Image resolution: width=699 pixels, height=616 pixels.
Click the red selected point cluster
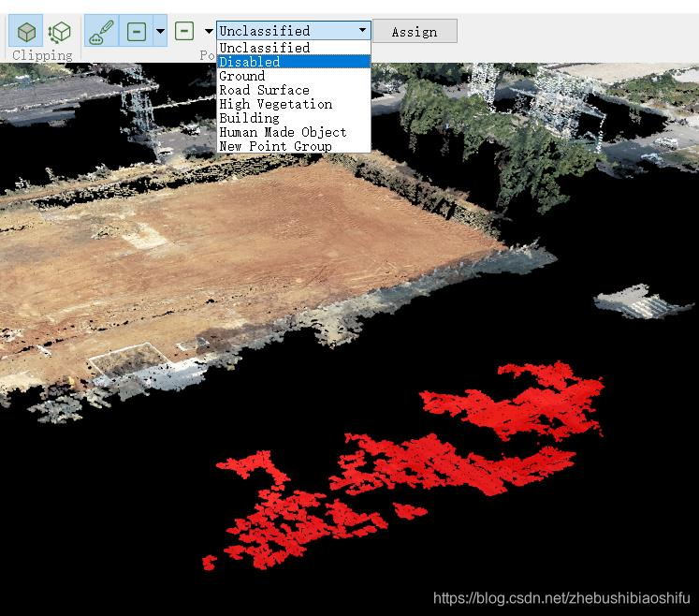pos(401,464)
